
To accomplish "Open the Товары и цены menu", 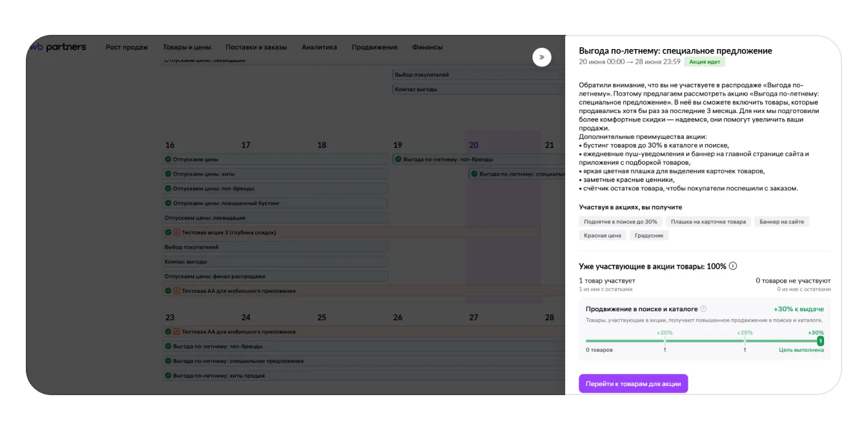I will click(187, 47).
